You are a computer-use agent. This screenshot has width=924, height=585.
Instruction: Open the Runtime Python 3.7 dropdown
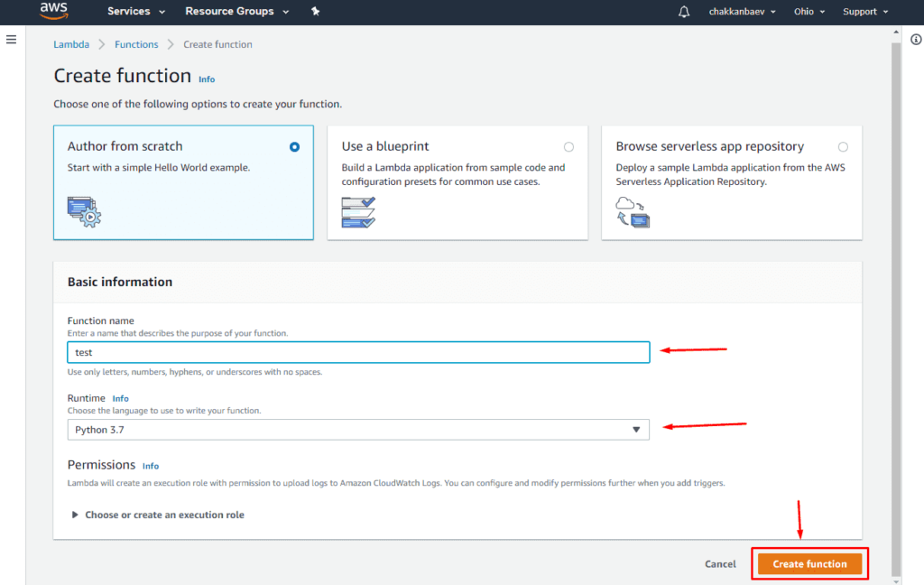tap(358, 430)
